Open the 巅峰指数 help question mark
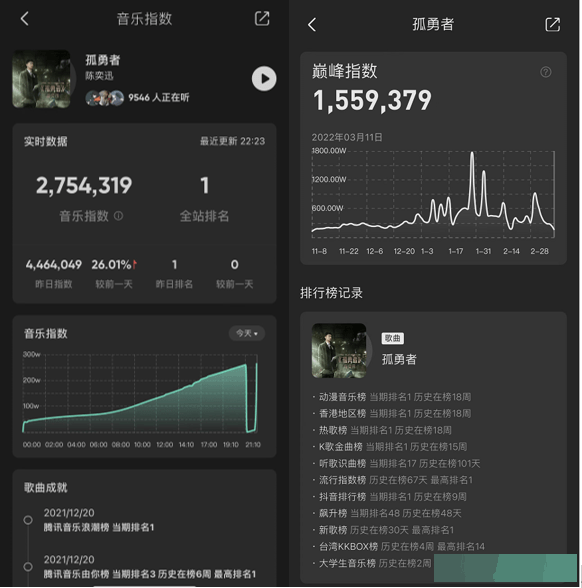Screen dimensions: 582x588 pyautogui.click(x=546, y=72)
